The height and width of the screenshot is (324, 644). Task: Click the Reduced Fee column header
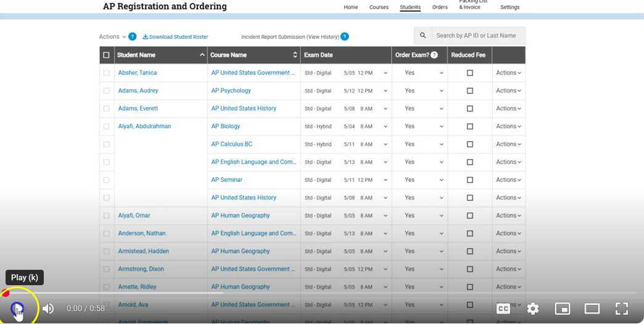[x=468, y=55]
